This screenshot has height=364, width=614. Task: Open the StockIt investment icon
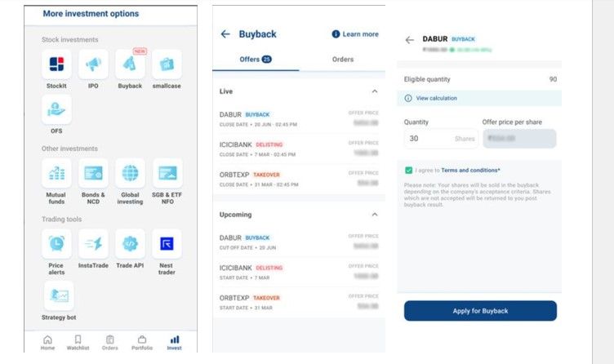[56, 64]
